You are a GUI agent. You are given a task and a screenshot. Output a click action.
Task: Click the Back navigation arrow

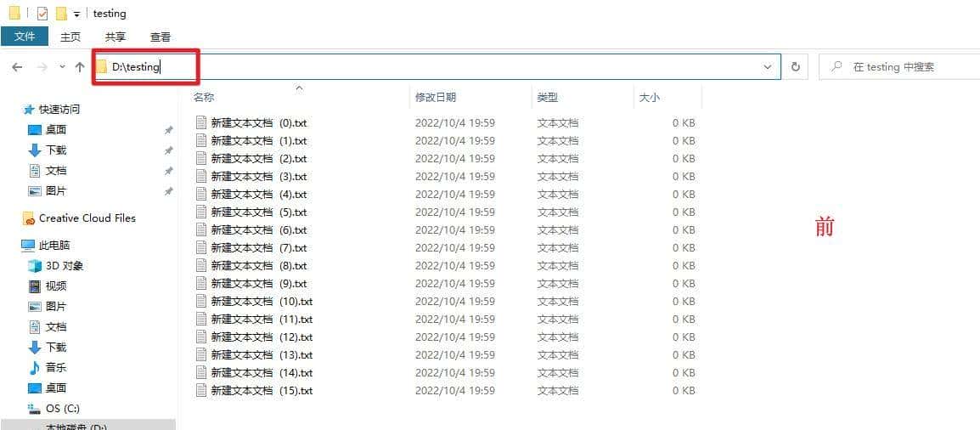tap(17, 67)
